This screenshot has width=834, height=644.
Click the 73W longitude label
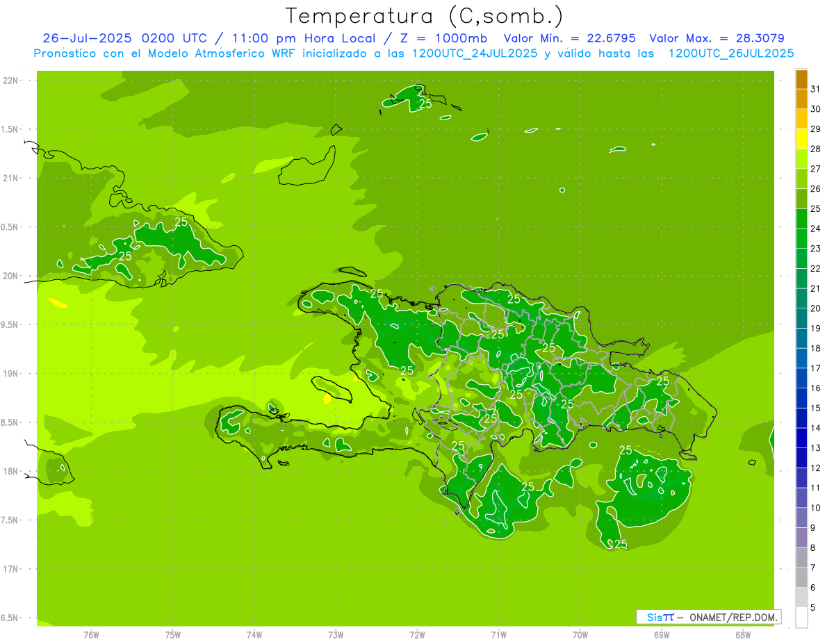click(x=336, y=634)
